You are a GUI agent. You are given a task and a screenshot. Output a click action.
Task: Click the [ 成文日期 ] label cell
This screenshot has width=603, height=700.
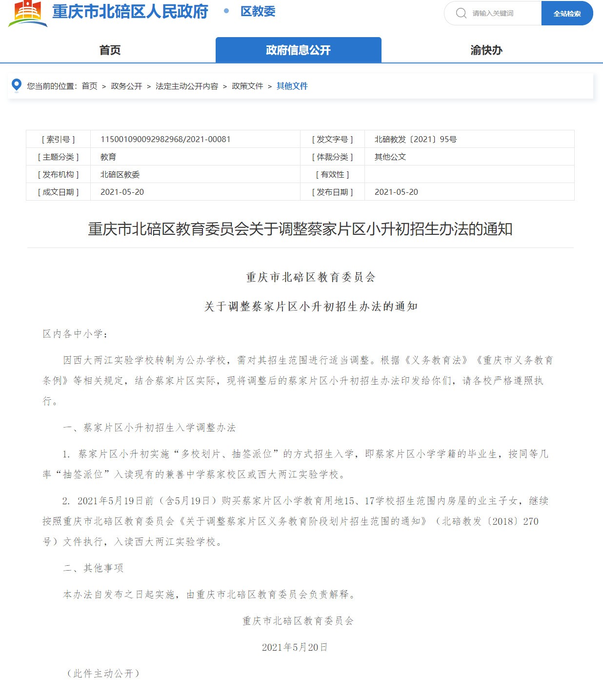click(59, 192)
